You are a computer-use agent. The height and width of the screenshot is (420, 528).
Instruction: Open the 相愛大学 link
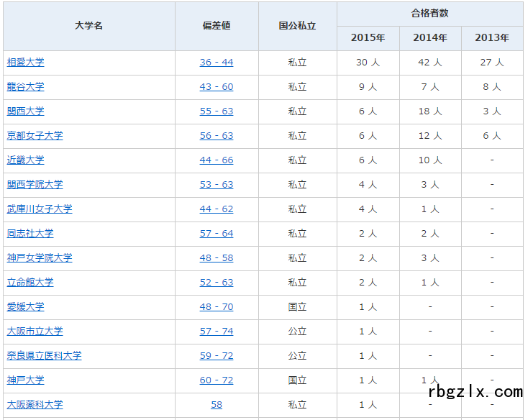pyautogui.click(x=26, y=63)
